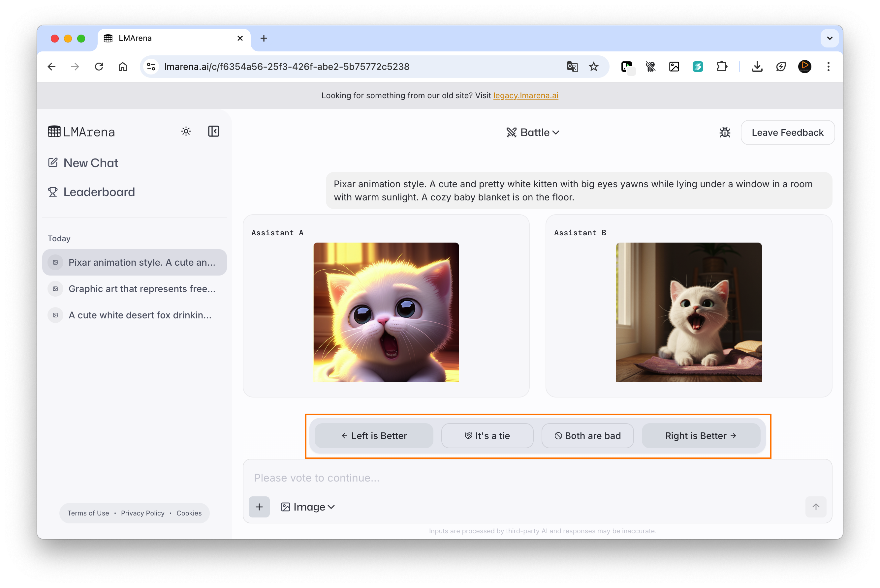The image size is (880, 588).
Task: Click the translate page icon in address bar
Action: tap(572, 67)
